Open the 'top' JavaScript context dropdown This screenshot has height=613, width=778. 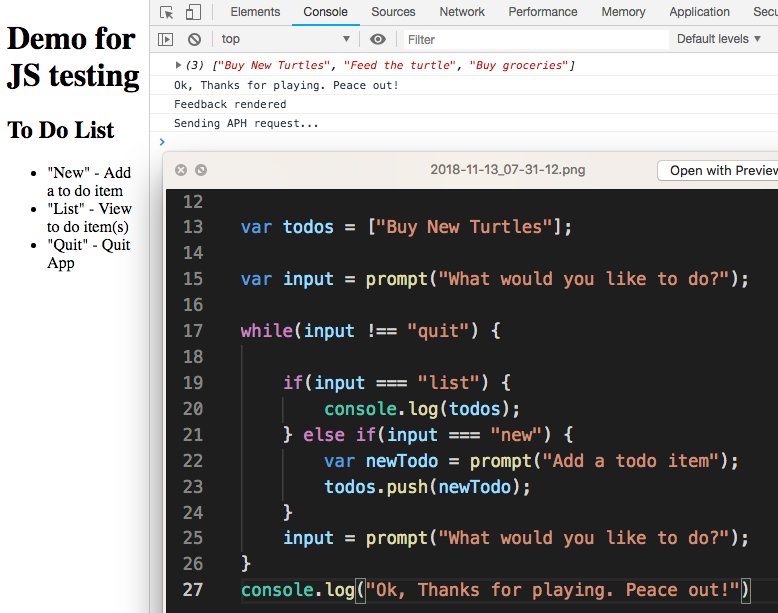(x=285, y=39)
